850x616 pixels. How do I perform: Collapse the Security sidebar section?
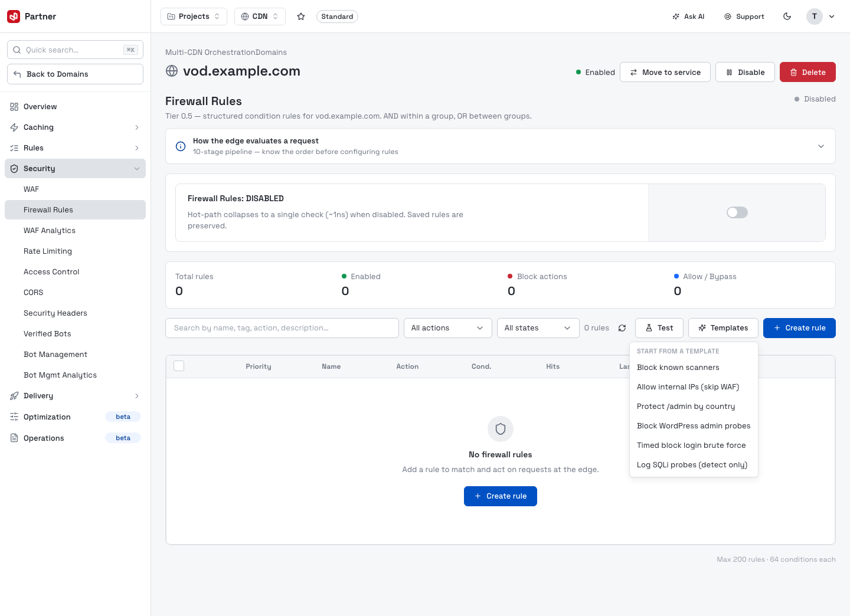(x=137, y=169)
